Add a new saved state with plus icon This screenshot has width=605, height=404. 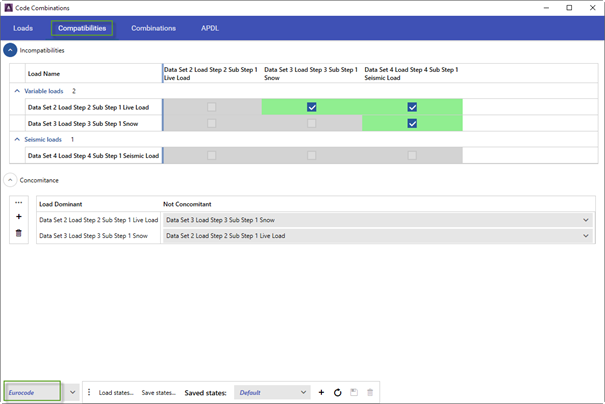321,392
